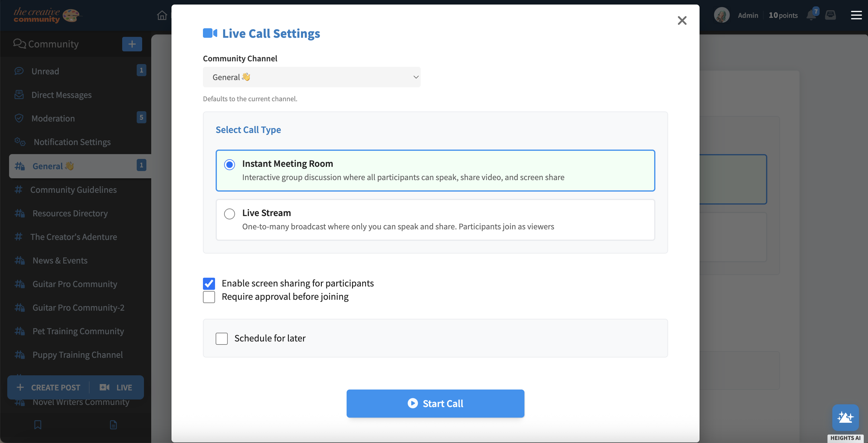Click the LIVE button in sidebar

pyautogui.click(x=116, y=387)
